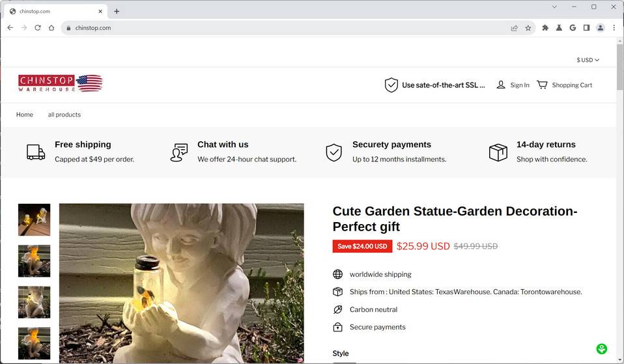Click the Style option label
Image resolution: width=624 pixels, height=364 pixels.
[x=341, y=354]
